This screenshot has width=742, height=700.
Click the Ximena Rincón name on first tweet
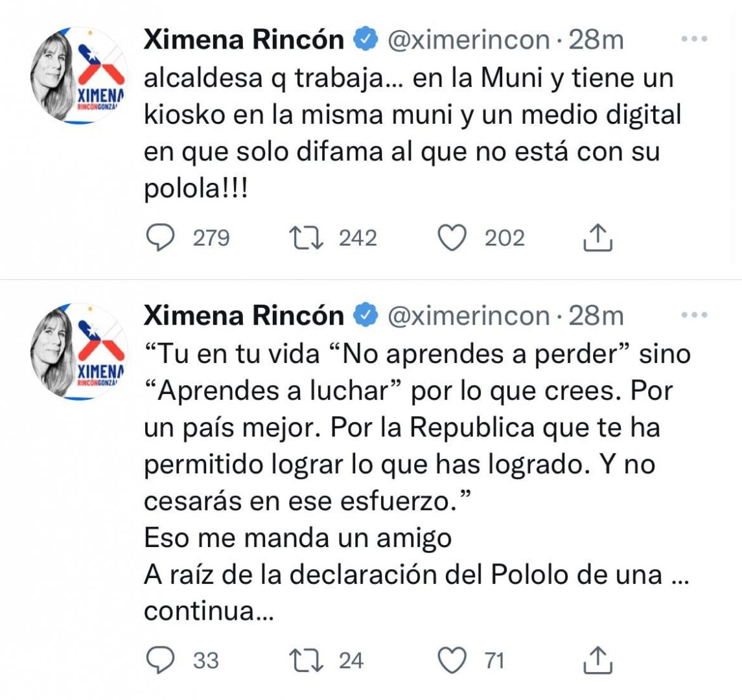pos(244,40)
